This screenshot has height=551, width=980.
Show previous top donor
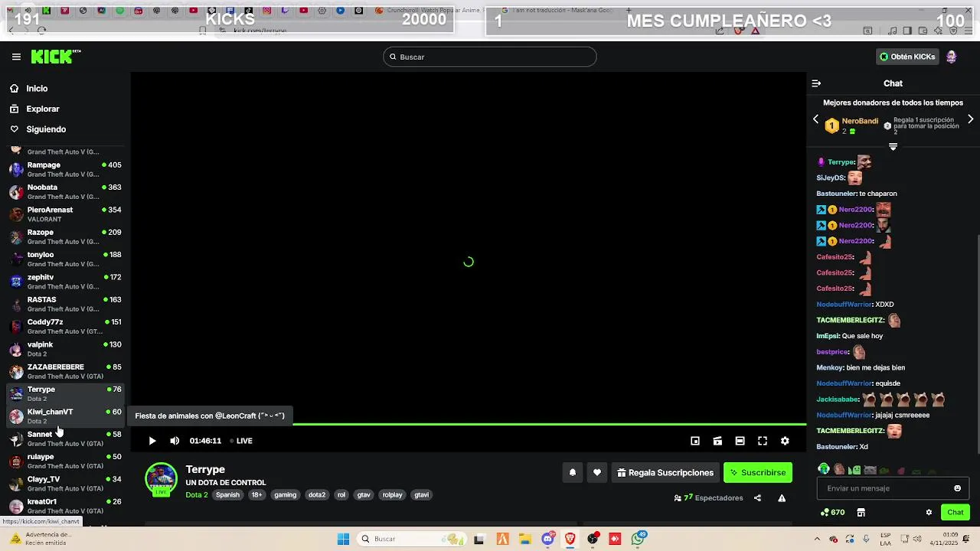[x=815, y=119]
